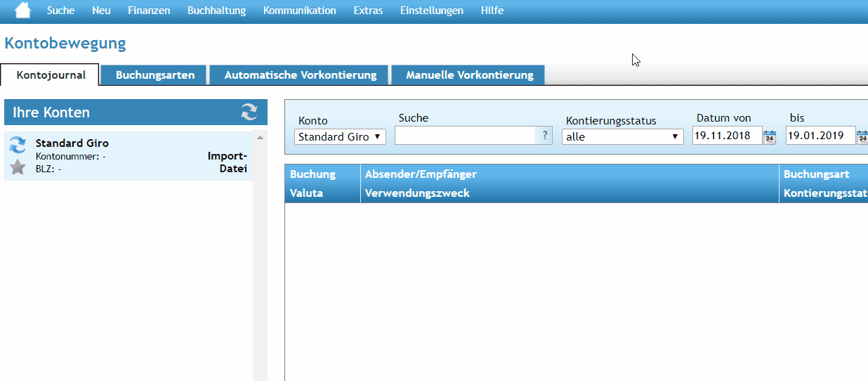Click the bis date field
The width and height of the screenshot is (868, 381).
click(820, 136)
